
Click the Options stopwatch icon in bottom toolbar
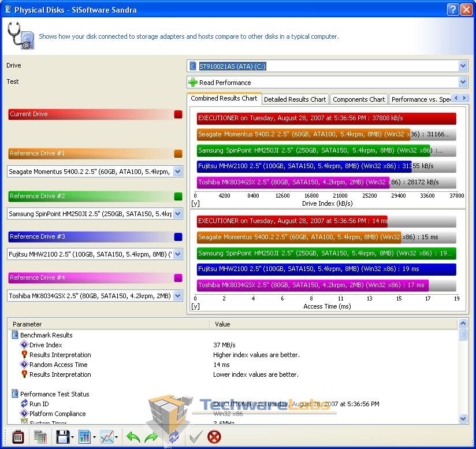tap(18, 436)
